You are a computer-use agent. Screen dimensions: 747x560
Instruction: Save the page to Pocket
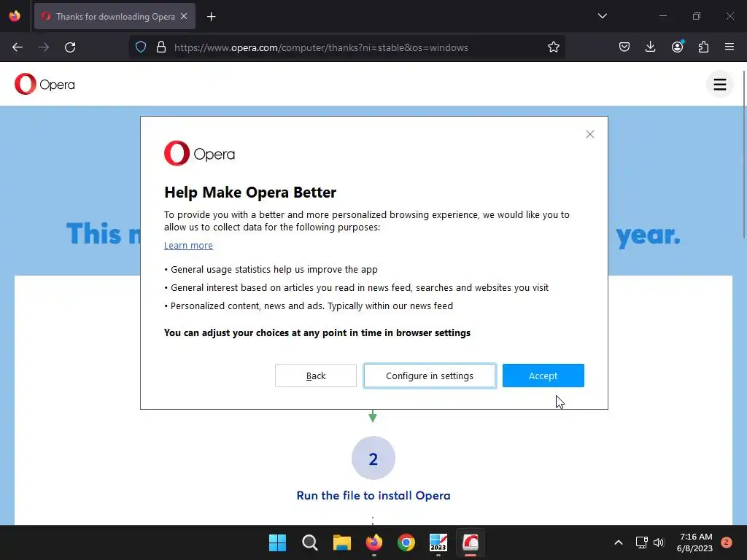(624, 47)
